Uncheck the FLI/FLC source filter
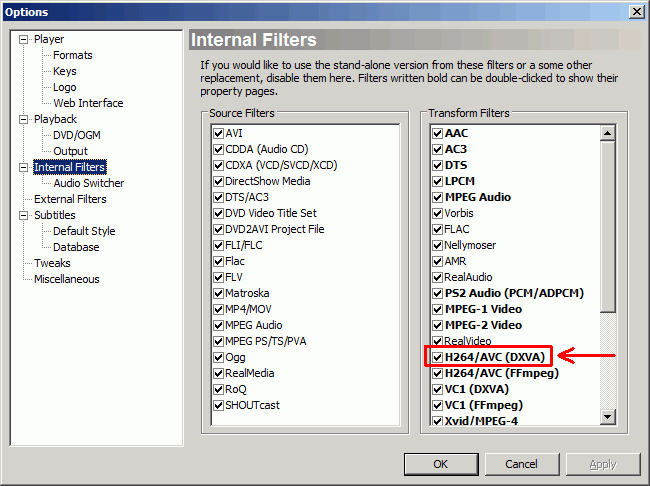Viewport: 650px width, 486px height. pyautogui.click(x=218, y=245)
